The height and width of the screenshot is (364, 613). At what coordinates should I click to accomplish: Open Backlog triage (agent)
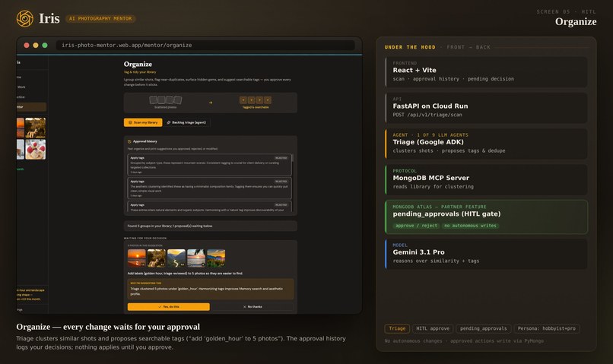point(187,122)
